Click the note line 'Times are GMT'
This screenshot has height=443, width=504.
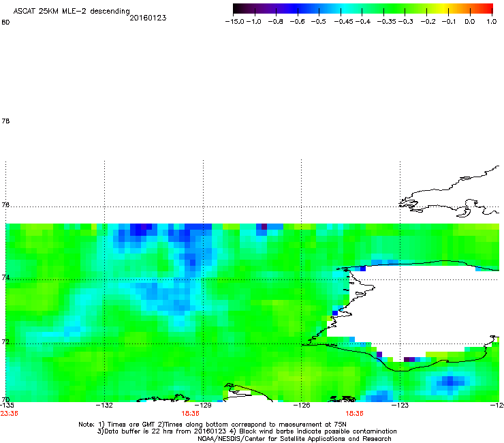tap(131, 425)
